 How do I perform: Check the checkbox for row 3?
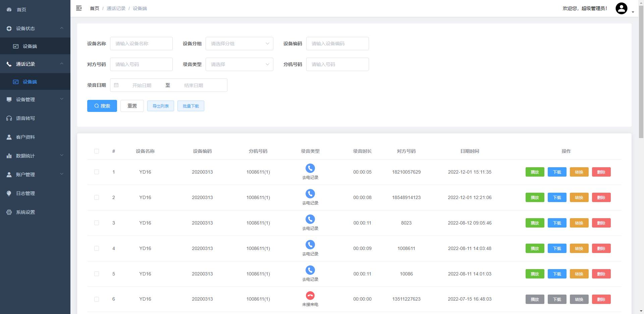97,223
